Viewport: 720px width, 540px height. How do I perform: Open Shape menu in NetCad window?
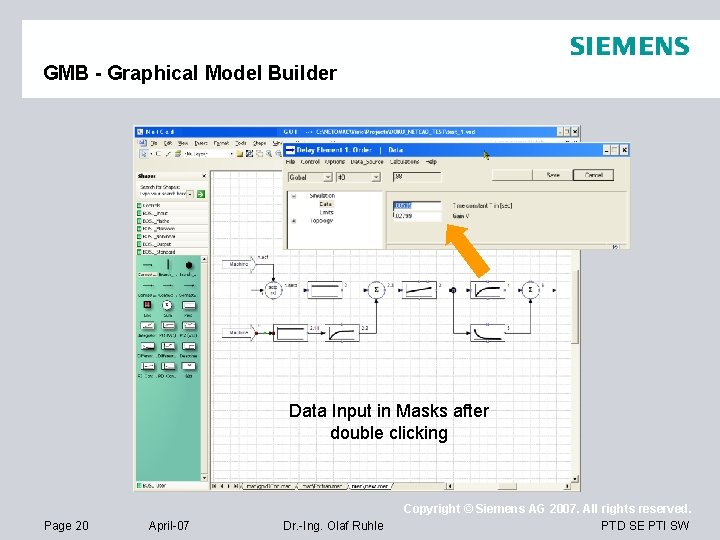[259, 143]
